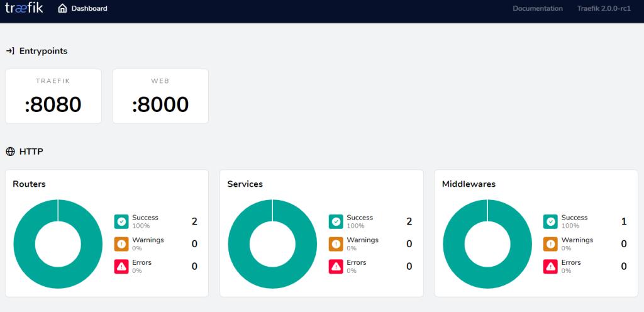
Task: Click the Routers card title
Action: 29,184
